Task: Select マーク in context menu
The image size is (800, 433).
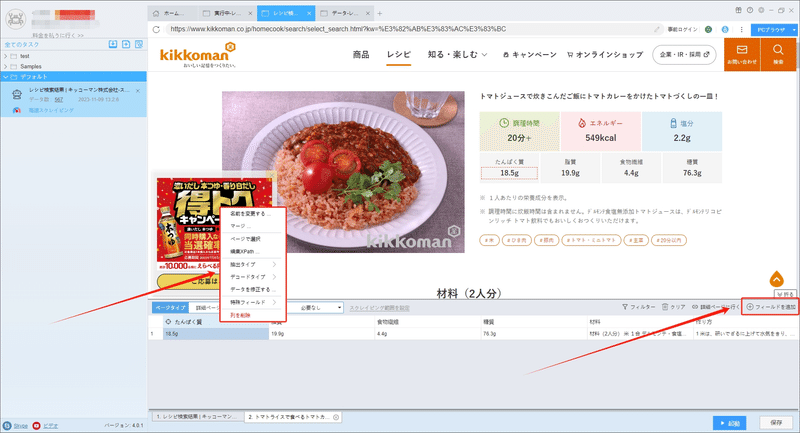Action: 240,225
